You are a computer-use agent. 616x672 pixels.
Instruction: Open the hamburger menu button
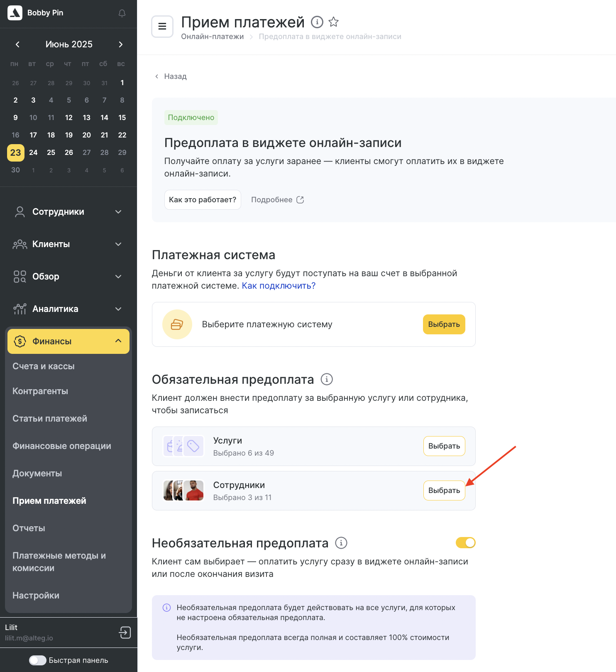click(162, 27)
